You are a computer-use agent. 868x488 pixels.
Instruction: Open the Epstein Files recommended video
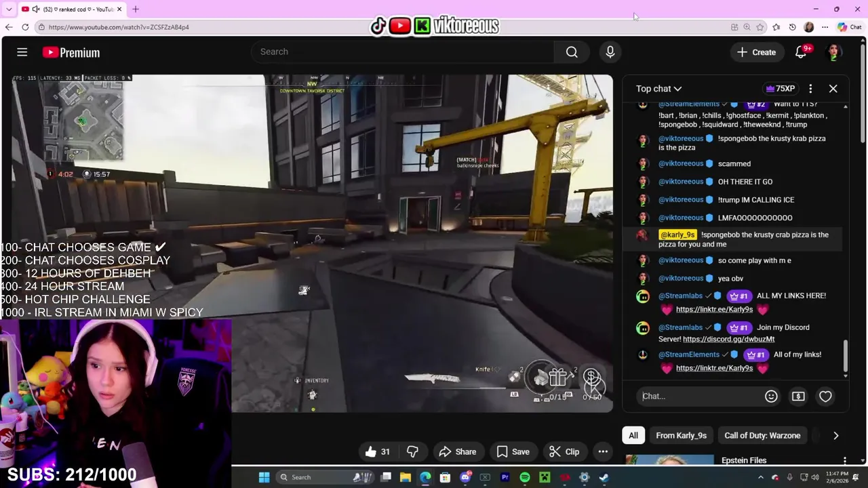click(x=744, y=461)
